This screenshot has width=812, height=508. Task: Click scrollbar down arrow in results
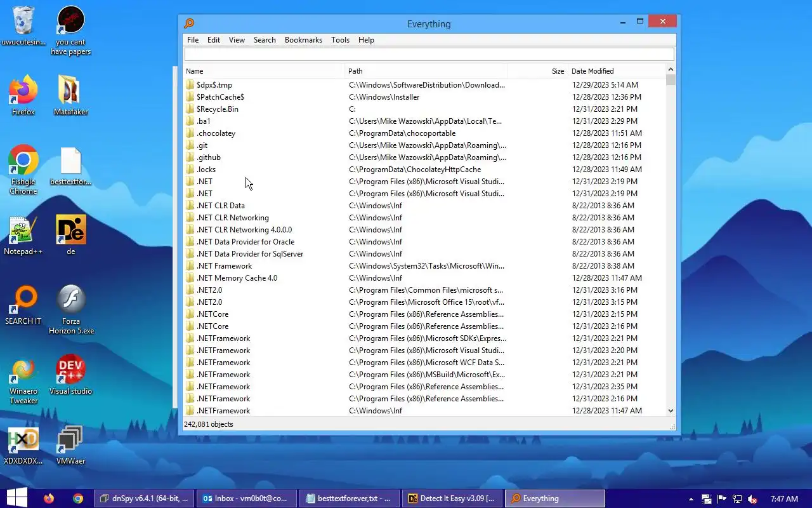coord(671,411)
